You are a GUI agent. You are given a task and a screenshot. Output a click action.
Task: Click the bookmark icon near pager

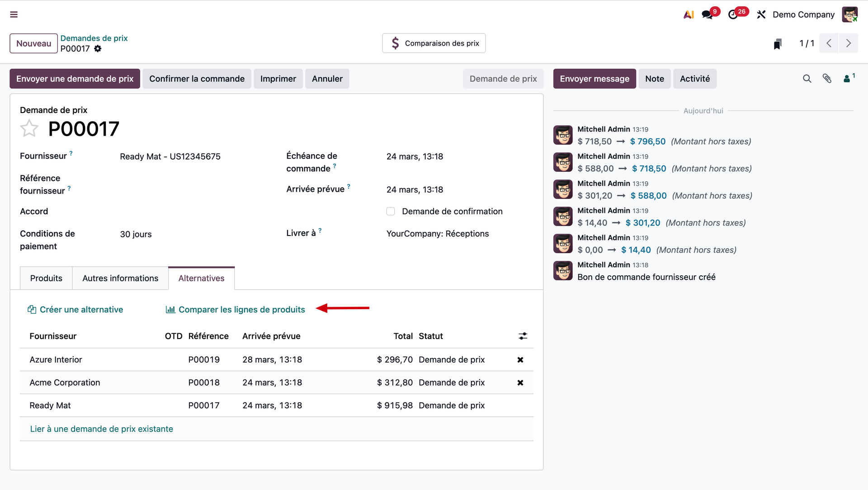[778, 43]
